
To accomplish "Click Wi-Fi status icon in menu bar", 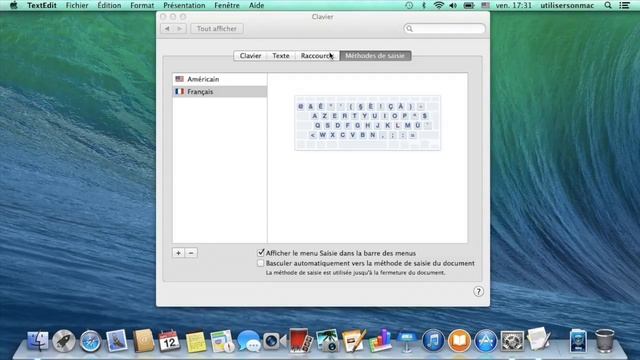I will click(439, 5).
